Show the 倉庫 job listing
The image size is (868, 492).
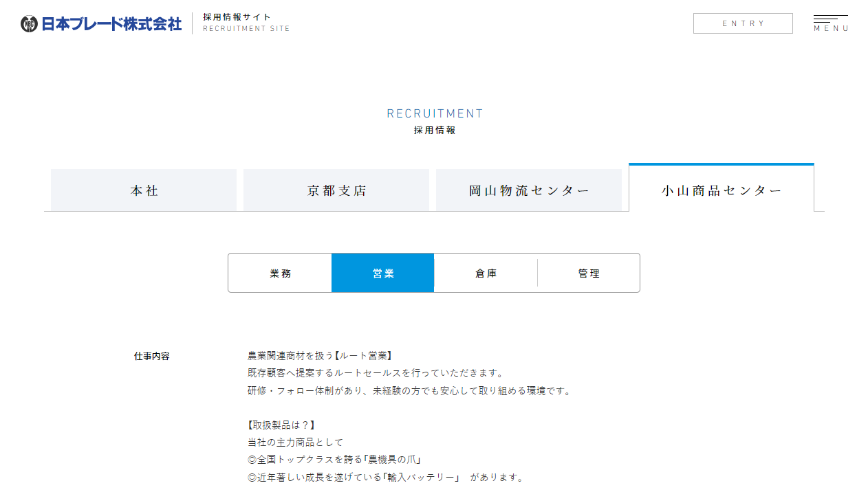[x=486, y=273]
